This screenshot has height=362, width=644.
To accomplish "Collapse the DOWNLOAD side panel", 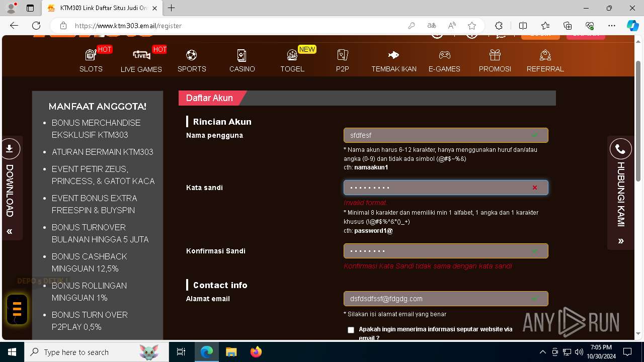I will coord(10,231).
